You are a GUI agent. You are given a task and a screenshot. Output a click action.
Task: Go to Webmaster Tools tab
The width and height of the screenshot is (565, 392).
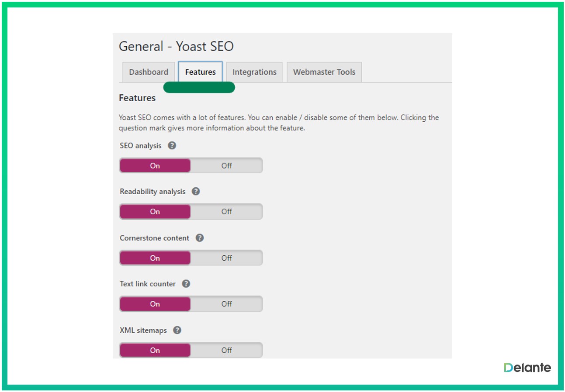324,72
